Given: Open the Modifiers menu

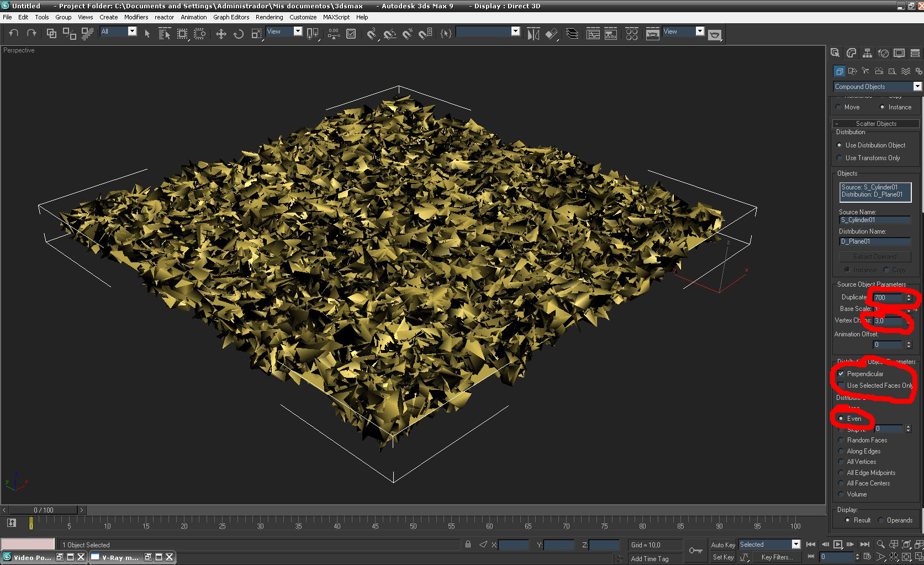Looking at the screenshot, I should 136,17.
